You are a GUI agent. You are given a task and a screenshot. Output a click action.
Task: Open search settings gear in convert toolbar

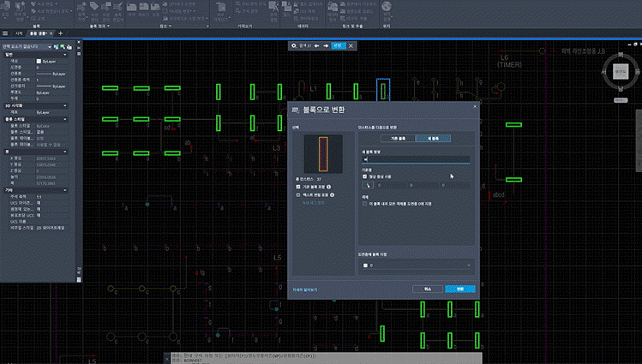click(x=294, y=45)
